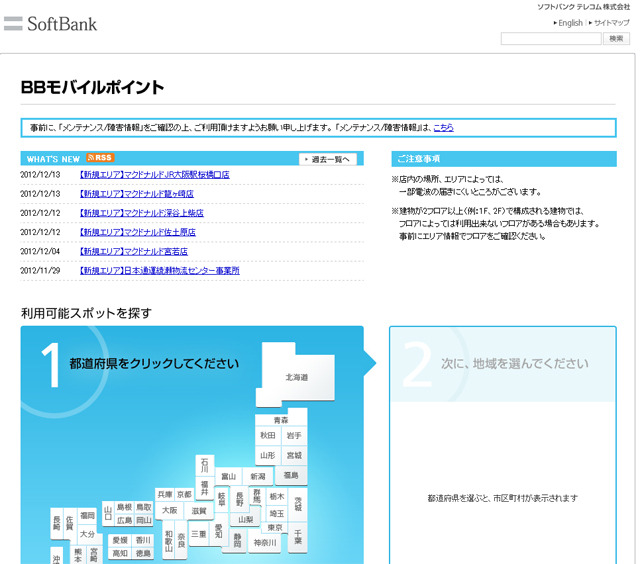
Task: Select 栃木 prefecture tile
Action: [x=277, y=496]
